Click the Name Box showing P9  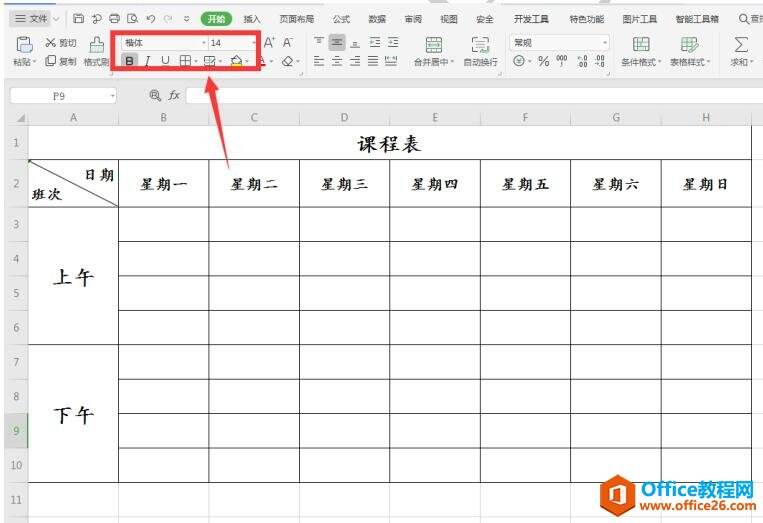tap(63, 96)
